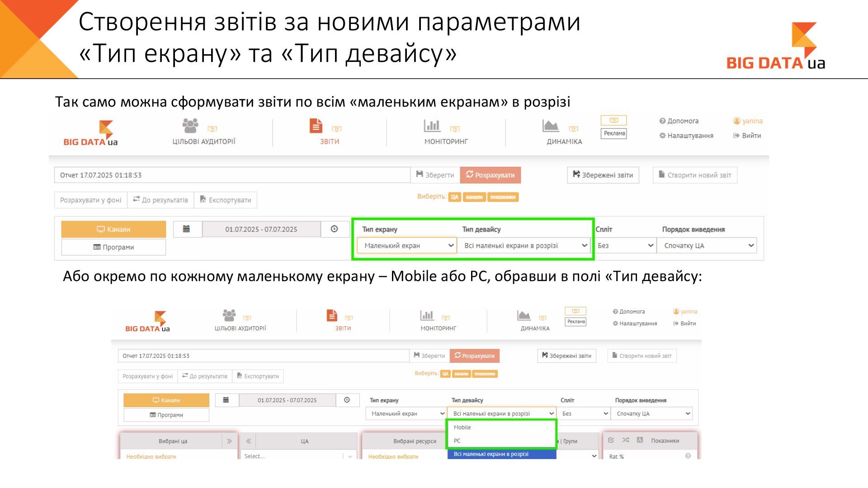Viewport: 868px width, 488px height.
Task: Click Моніторинг bar-chart icon in upper screenshot
Action: [x=432, y=126]
